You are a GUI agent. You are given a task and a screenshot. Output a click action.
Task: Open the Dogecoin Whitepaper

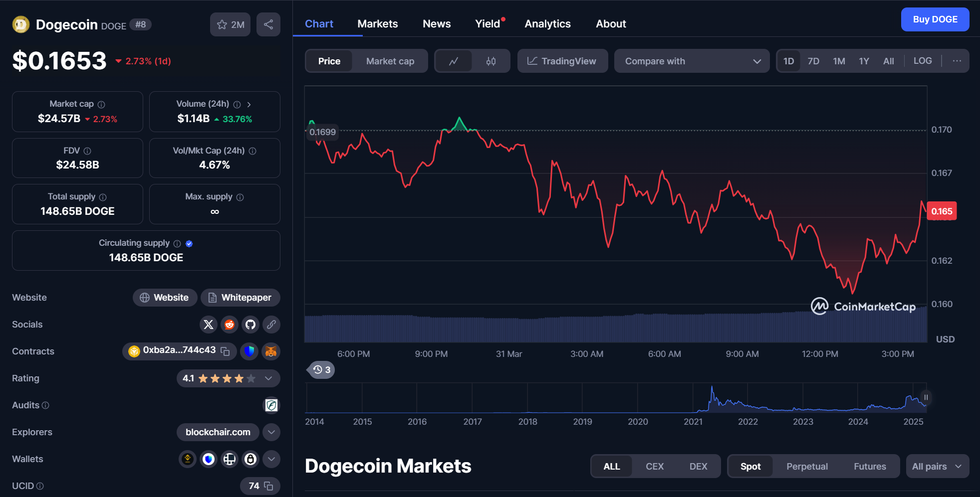click(240, 298)
